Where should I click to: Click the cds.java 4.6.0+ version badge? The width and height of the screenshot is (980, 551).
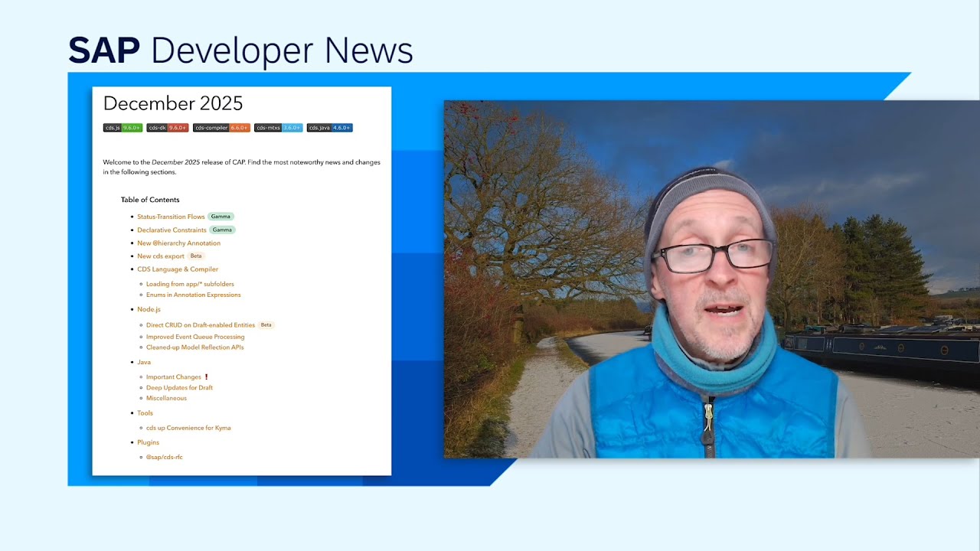329,128
